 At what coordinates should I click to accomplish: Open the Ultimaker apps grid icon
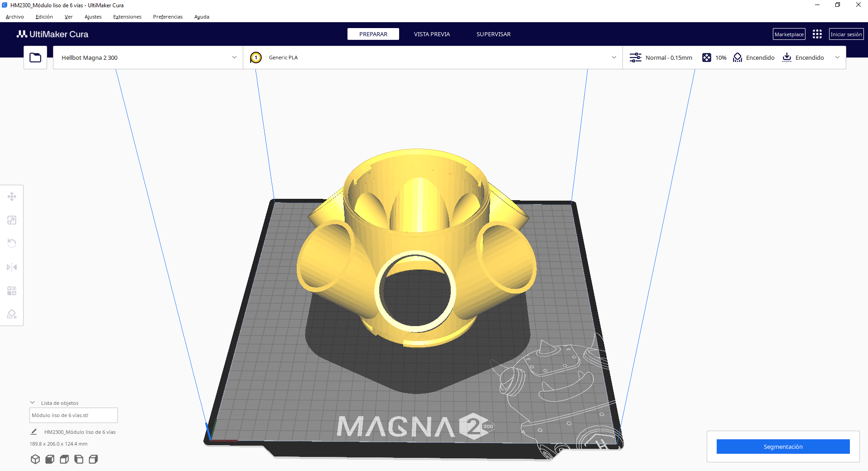[817, 34]
